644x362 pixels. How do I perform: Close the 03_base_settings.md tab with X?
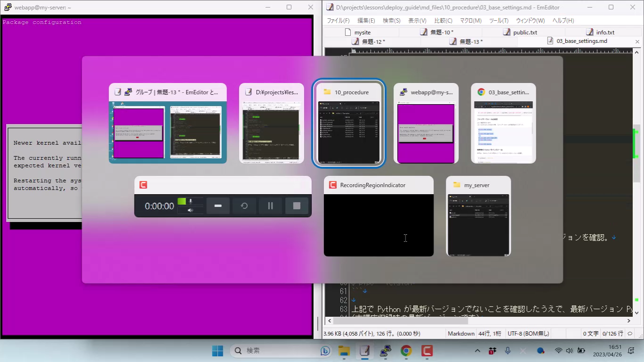[x=637, y=41]
